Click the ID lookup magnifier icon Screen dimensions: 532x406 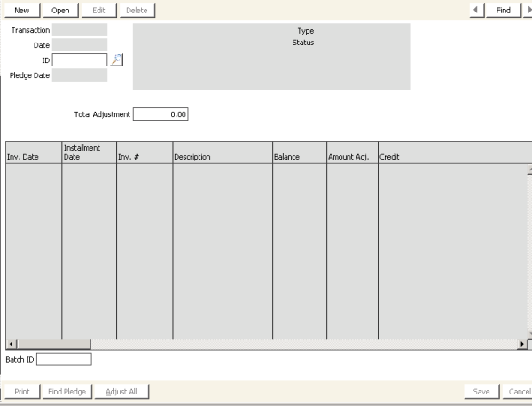[116, 59]
